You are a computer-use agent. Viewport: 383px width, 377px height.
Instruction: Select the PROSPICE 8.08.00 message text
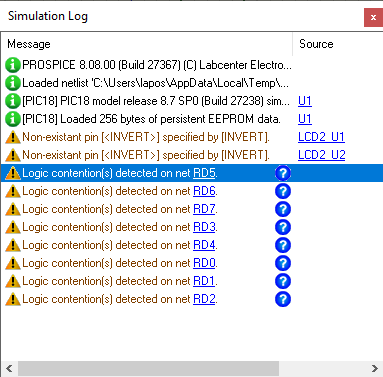coord(157,65)
